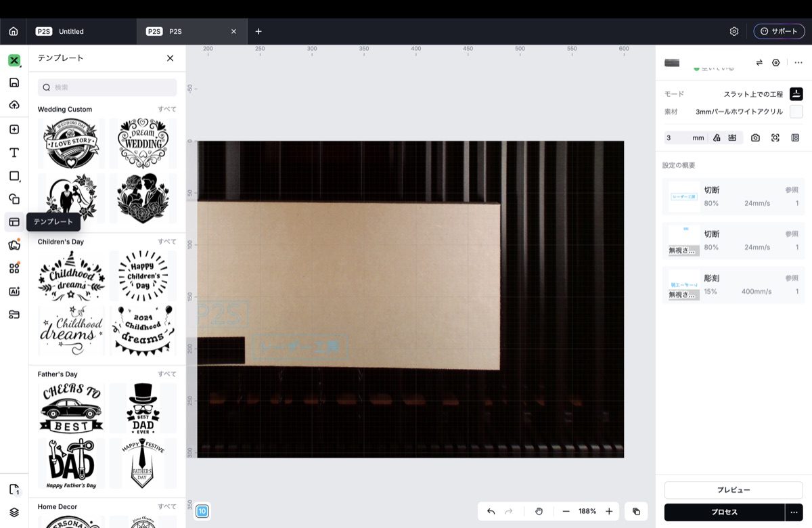Open the project folder icon in sidebar
Screen dimensions: 812x528
[14, 314]
